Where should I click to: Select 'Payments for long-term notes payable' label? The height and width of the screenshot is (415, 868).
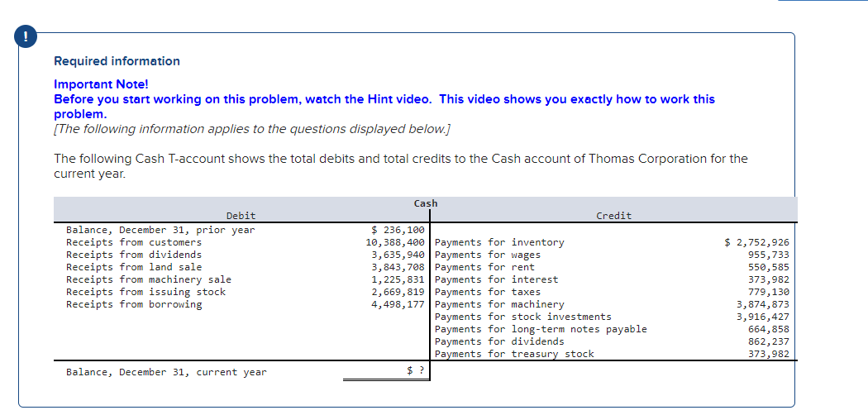(x=541, y=329)
